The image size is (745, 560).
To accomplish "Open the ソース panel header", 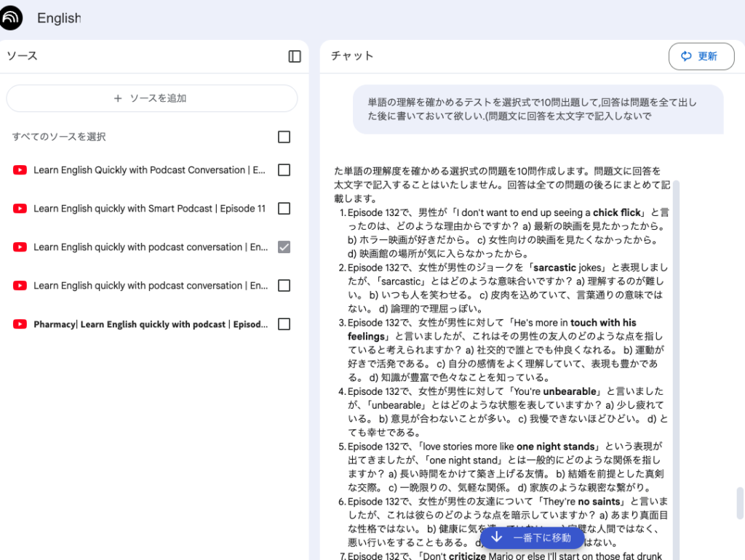I will pyautogui.click(x=23, y=57).
